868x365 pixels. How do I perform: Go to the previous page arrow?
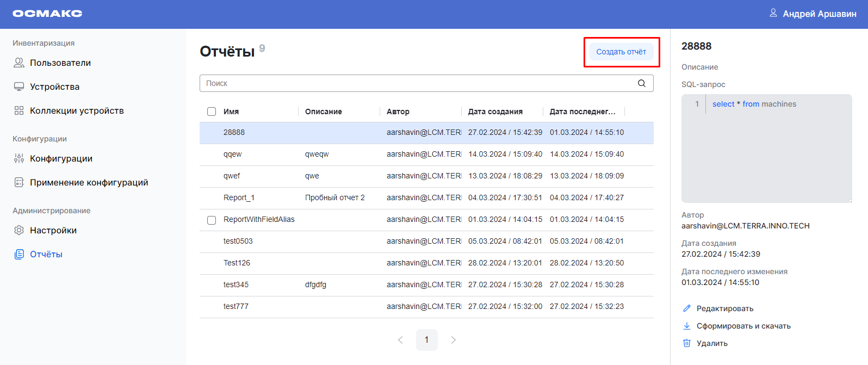[x=400, y=340]
